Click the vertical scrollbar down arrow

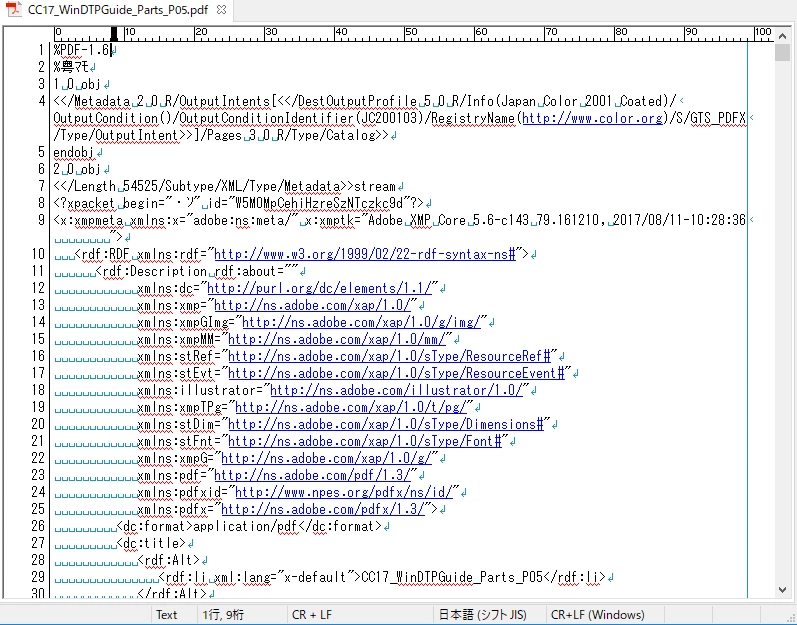tap(782, 590)
